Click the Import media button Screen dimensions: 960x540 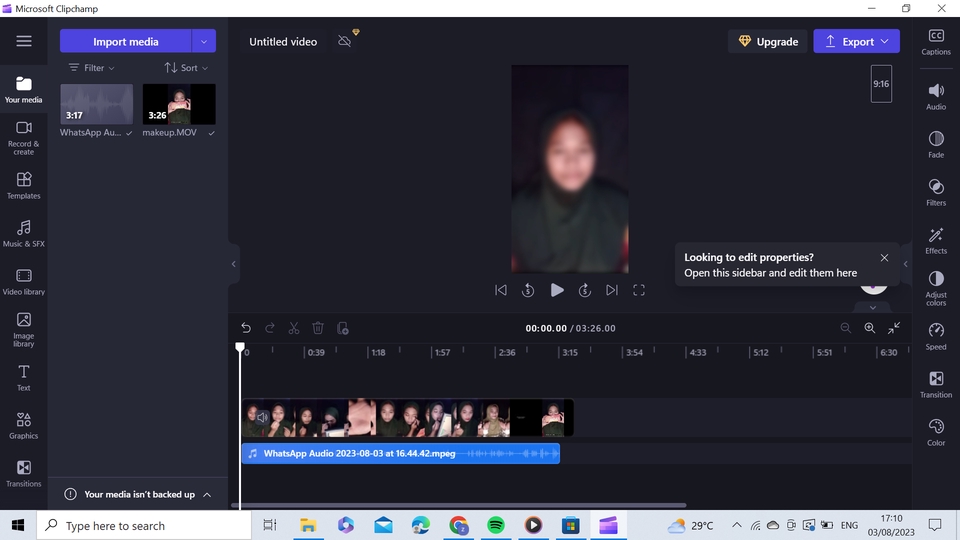pyautogui.click(x=126, y=41)
